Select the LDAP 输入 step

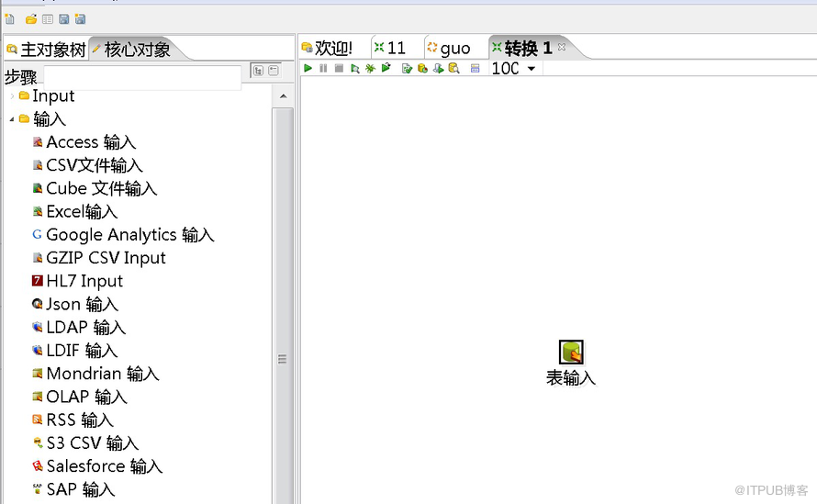pyautogui.click(x=79, y=328)
